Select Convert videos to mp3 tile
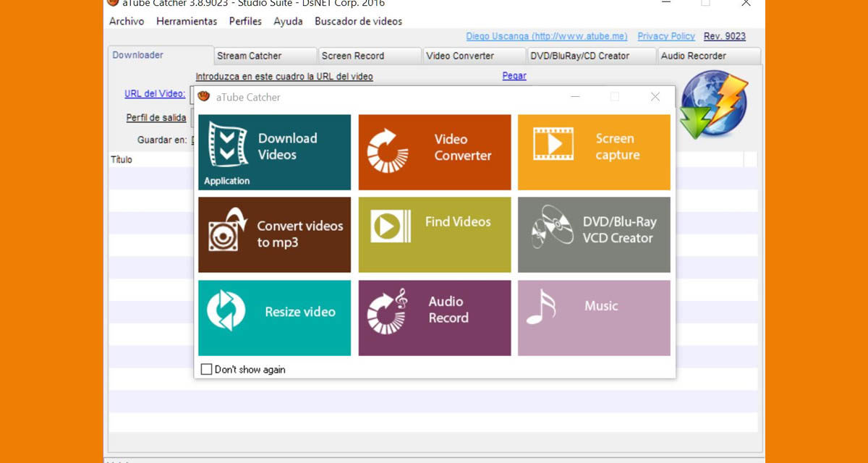This screenshot has height=463, width=868. (x=274, y=234)
